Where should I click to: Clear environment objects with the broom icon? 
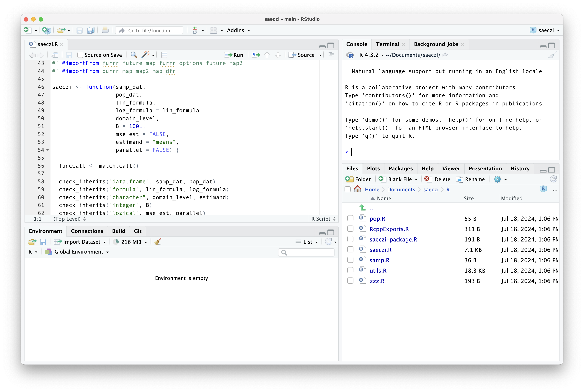(x=158, y=242)
